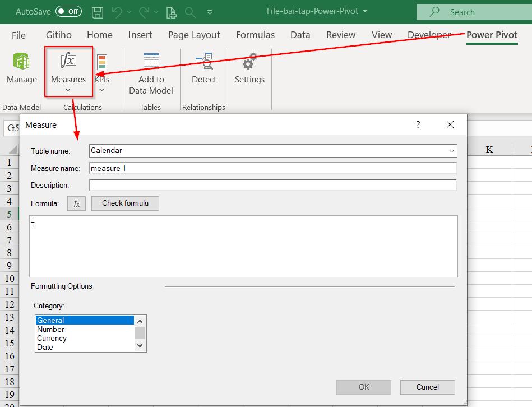Switch to the Formulas tab

point(255,35)
